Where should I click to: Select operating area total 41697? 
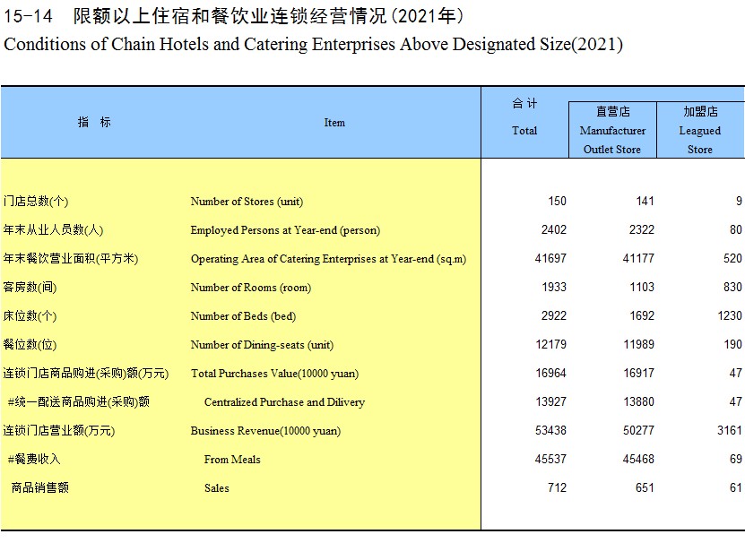click(x=550, y=258)
